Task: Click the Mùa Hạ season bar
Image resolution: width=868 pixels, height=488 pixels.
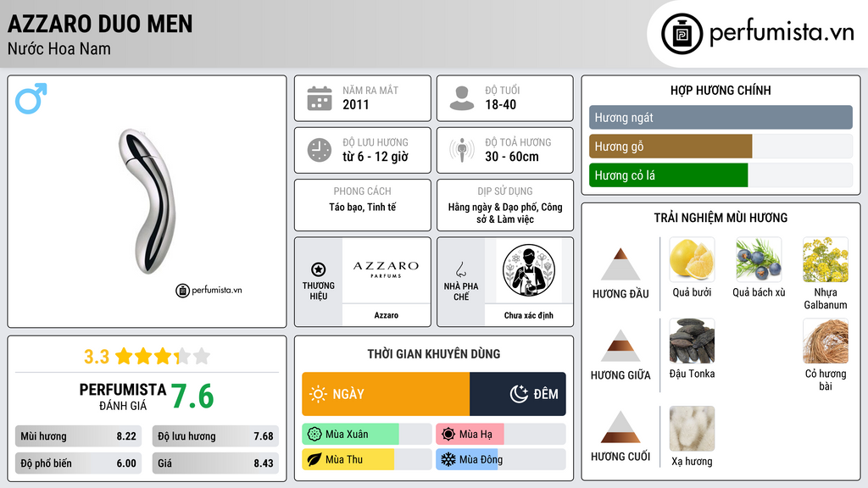Action: (501, 435)
